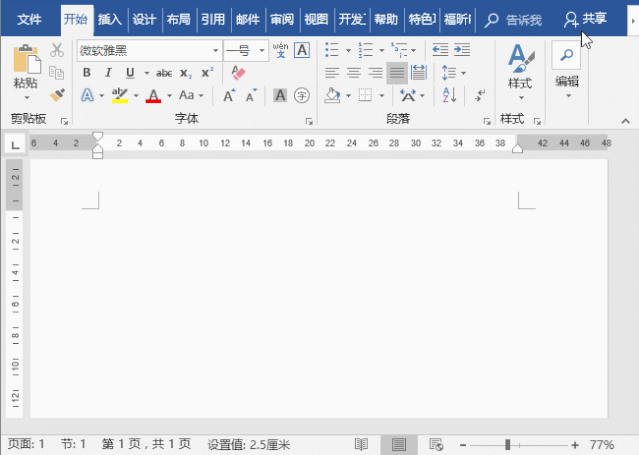Viewport: 639px width, 455px height.
Task: Apply character border icon
Action: click(x=302, y=50)
